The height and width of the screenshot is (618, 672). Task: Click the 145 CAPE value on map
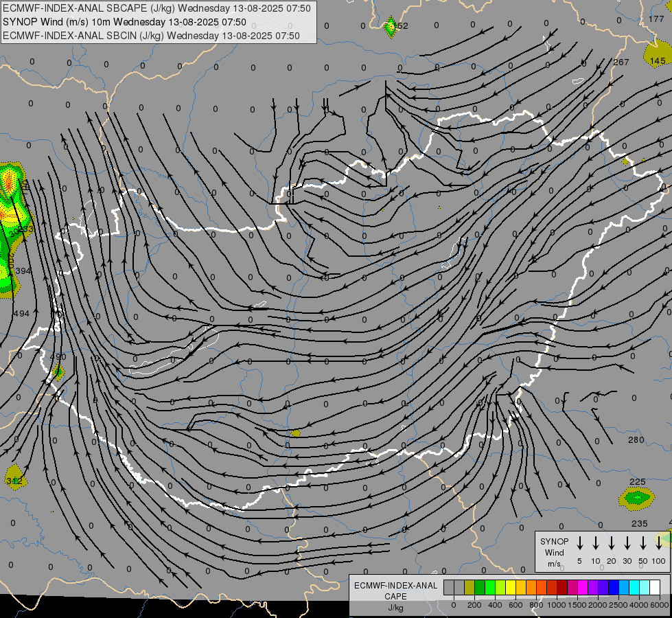pyautogui.click(x=658, y=61)
